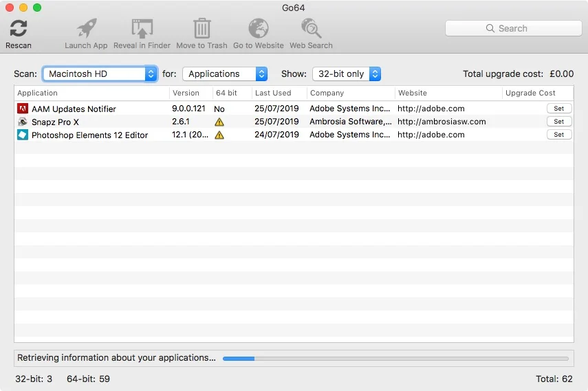Set upgrade cost for AAM Updates Notifier

click(x=558, y=109)
